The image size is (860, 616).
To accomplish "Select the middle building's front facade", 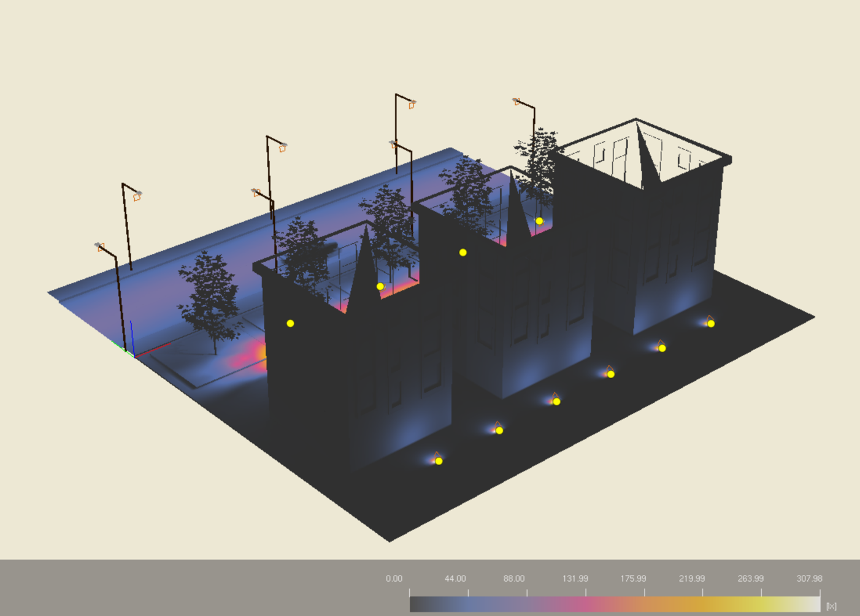I will [x=546, y=325].
